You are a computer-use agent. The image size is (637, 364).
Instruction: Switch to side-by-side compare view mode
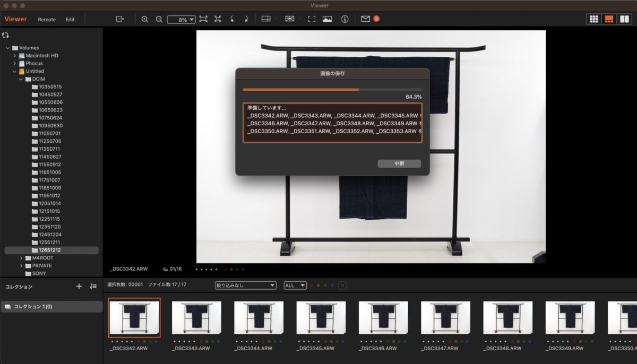624,19
